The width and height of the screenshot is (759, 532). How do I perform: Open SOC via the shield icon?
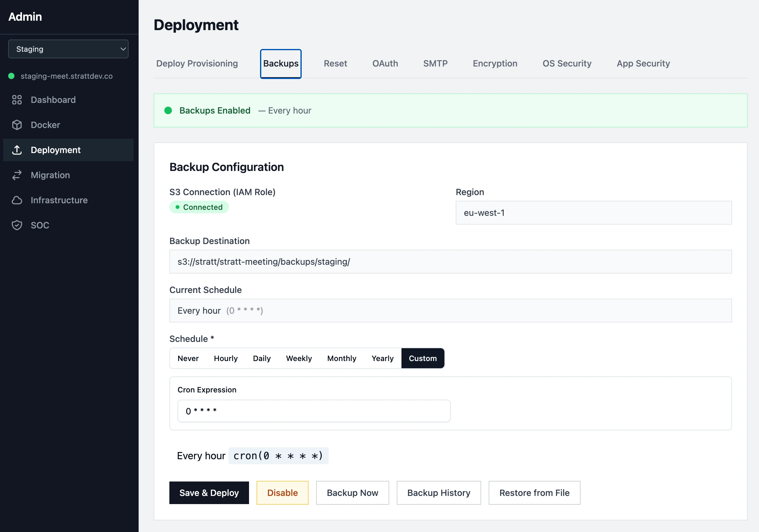17,225
